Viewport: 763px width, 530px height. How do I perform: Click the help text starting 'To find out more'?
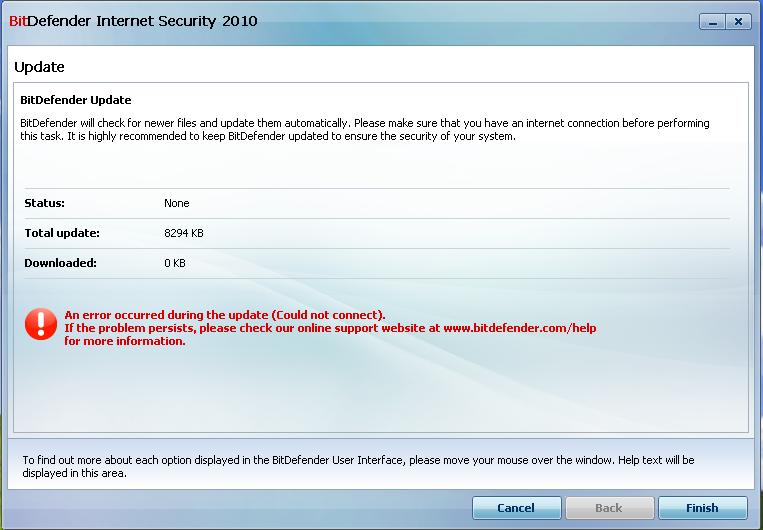pos(358,466)
